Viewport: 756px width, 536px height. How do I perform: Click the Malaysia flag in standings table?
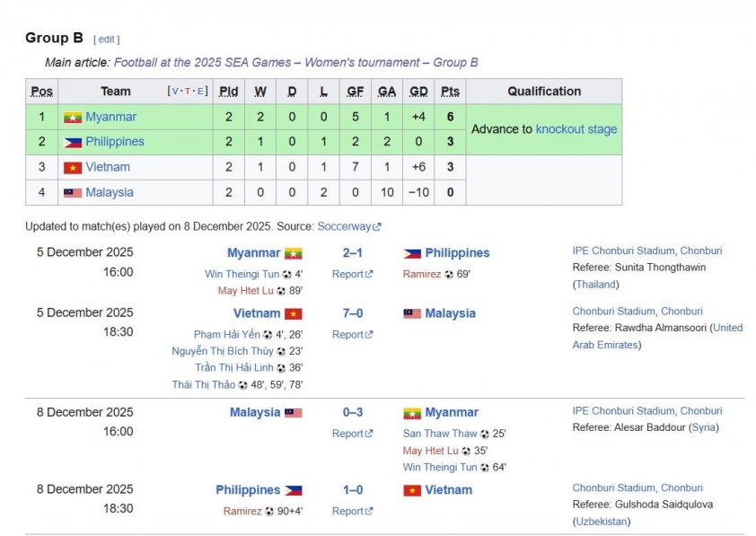coord(73,192)
